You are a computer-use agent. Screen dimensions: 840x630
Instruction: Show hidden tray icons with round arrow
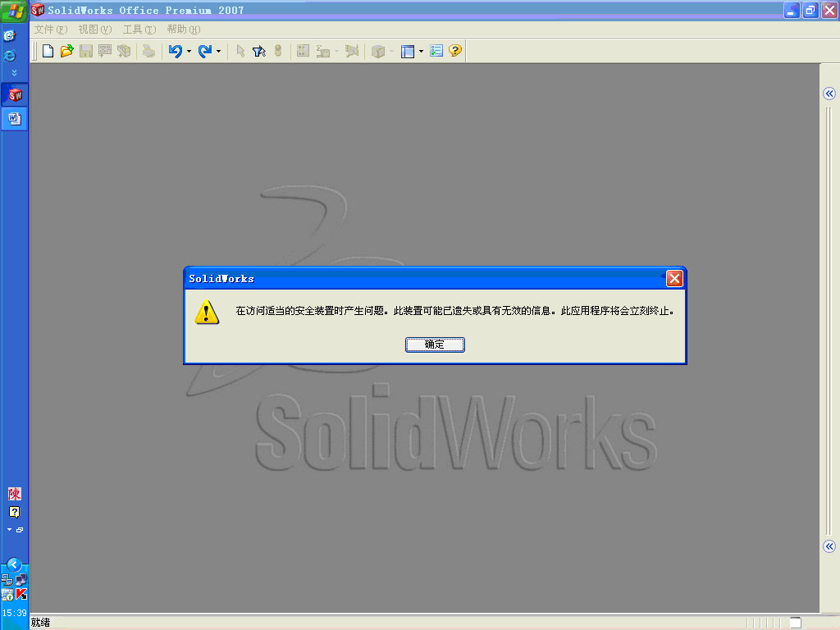coord(15,564)
